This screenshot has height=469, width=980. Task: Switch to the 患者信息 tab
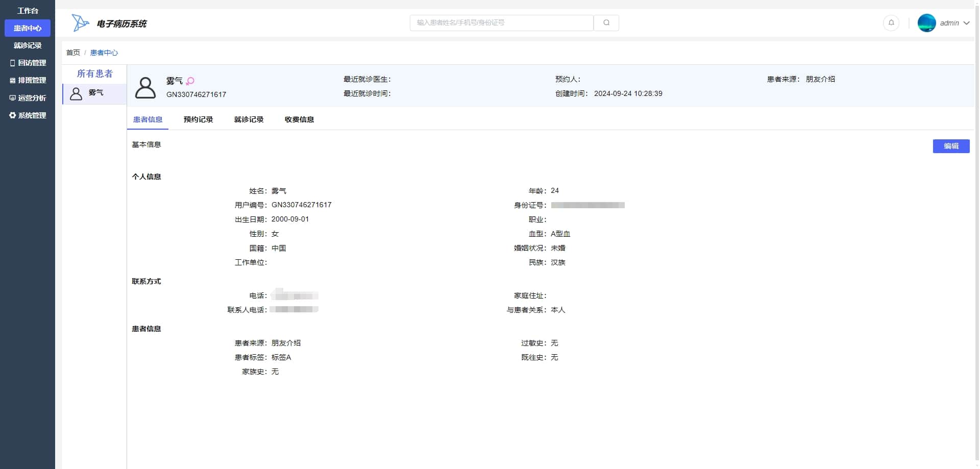(x=148, y=119)
